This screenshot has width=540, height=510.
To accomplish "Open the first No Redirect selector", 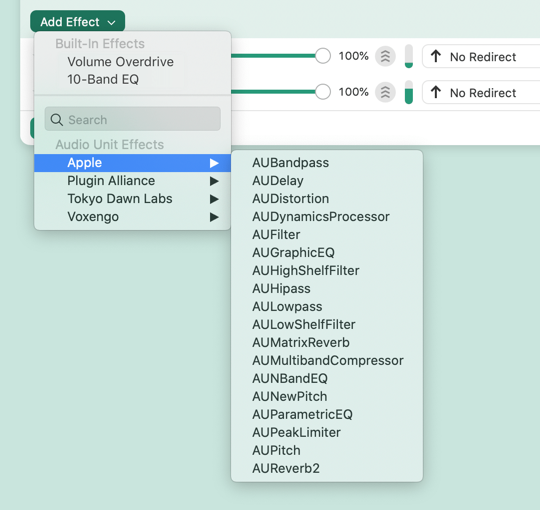I will click(x=481, y=56).
